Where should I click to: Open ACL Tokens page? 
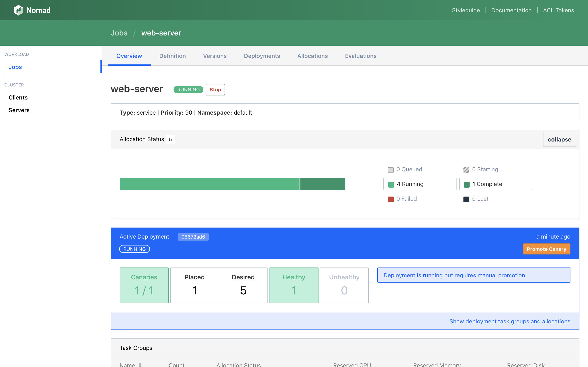[x=558, y=10]
